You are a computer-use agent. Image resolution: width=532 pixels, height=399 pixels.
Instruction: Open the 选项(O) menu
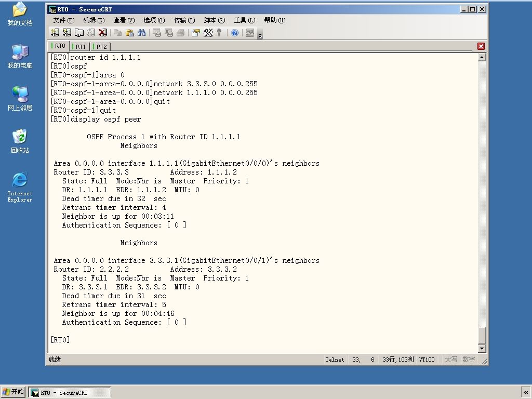tap(154, 20)
